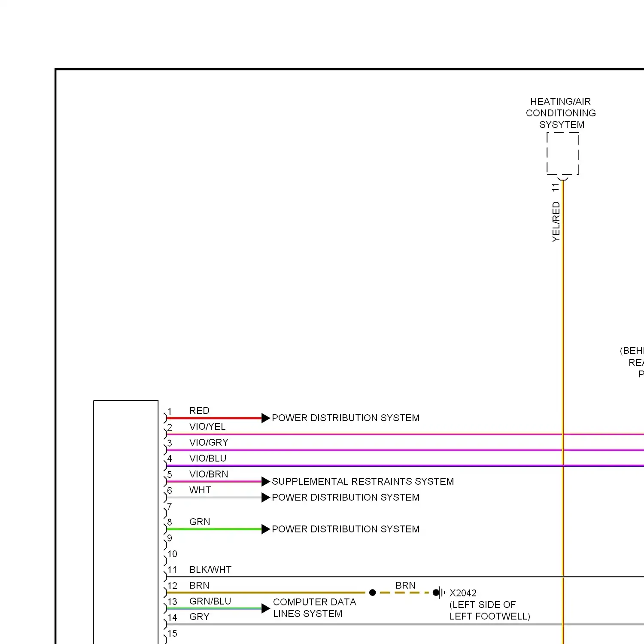Click POWER DISTRIBUTION SYSTEM beside the GRN wire
Viewport: 644px width, 644px height.
click(x=346, y=529)
